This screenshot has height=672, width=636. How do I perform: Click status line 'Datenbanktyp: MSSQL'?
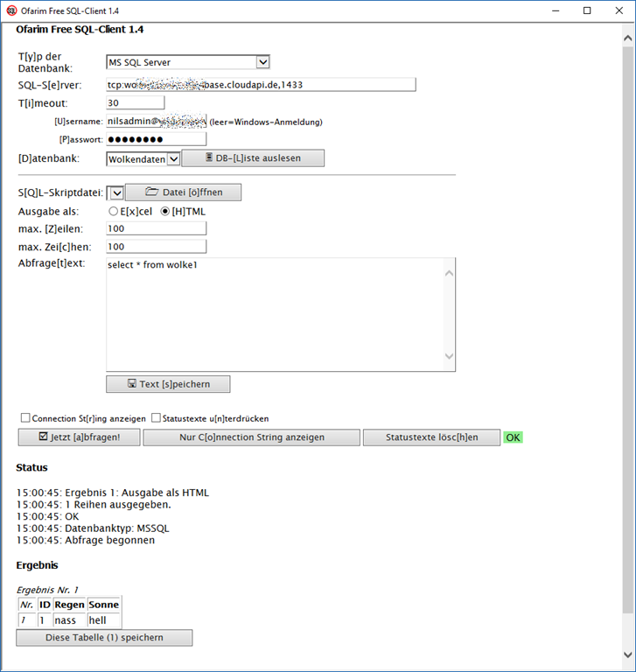click(93, 528)
